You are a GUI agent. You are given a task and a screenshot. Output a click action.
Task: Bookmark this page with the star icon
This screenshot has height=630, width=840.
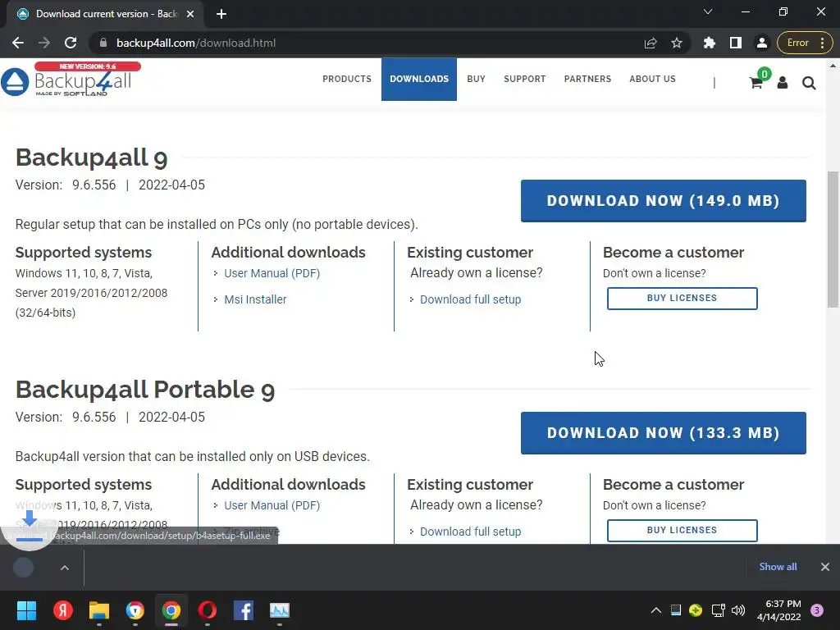coord(677,43)
